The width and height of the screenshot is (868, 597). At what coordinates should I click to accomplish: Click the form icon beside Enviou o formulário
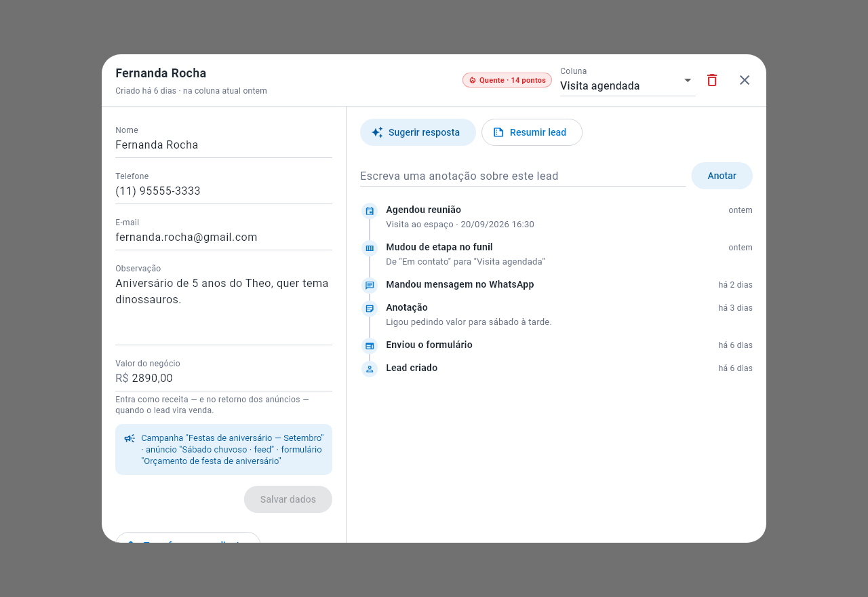pos(370,346)
